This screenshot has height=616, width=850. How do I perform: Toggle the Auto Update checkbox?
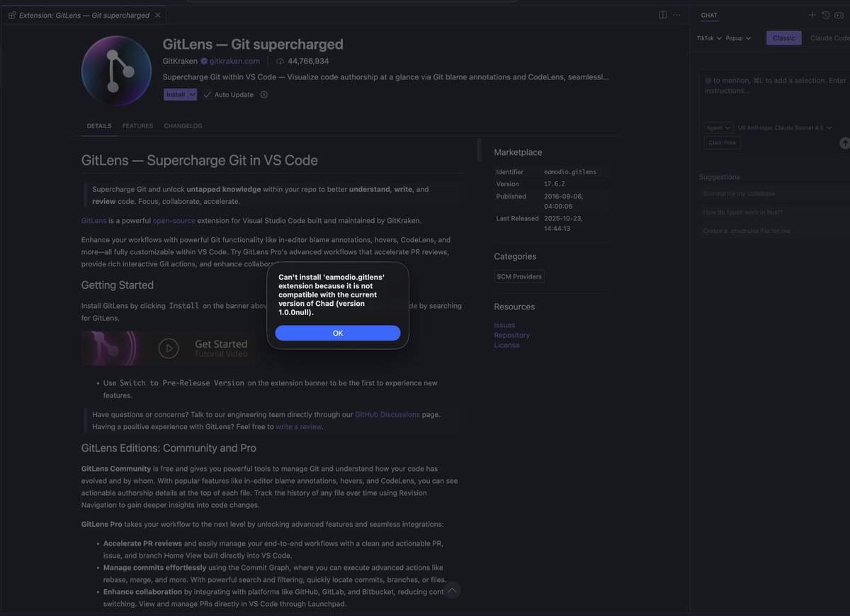pyautogui.click(x=208, y=94)
